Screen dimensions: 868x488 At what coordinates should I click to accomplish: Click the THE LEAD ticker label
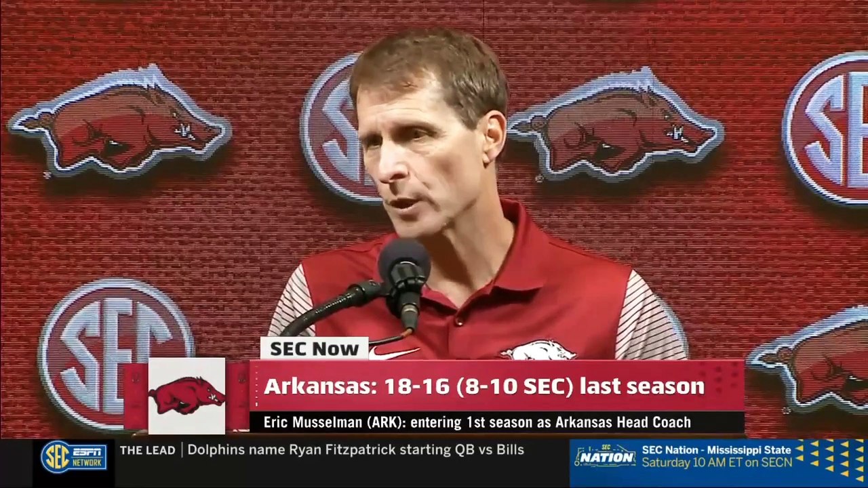point(147,450)
